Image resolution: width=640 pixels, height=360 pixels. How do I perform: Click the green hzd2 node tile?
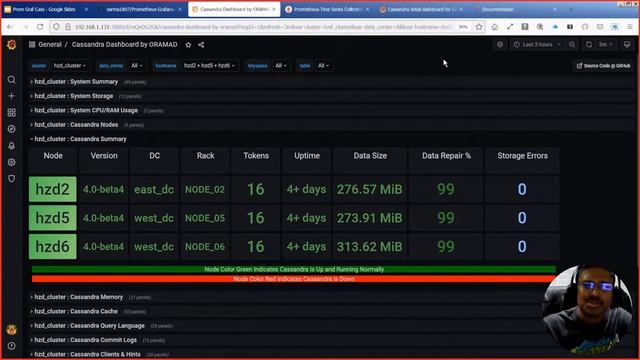tap(53, 189)
